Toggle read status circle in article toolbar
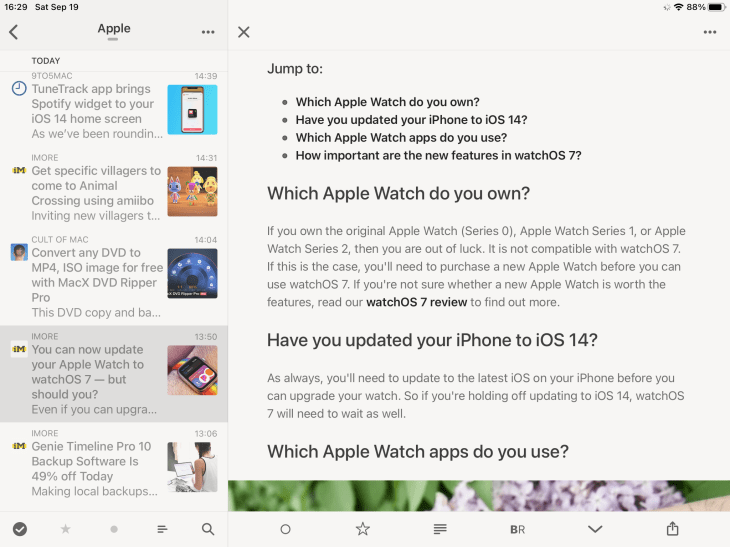 coord(285,529)
